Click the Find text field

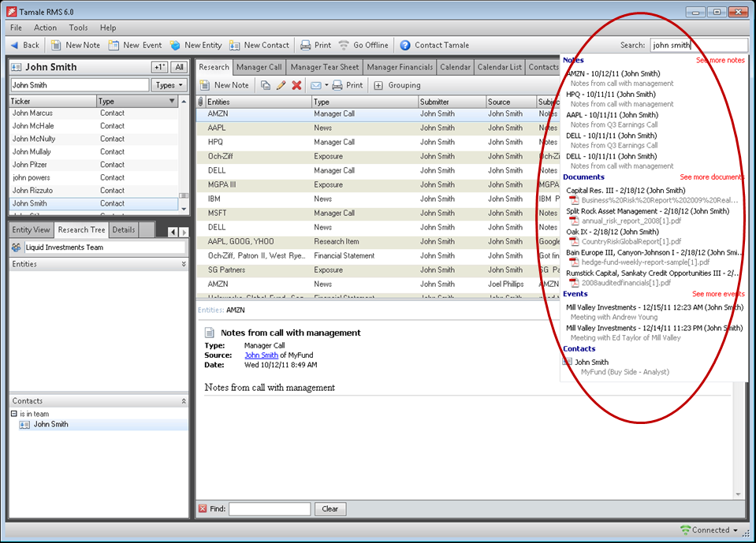point(270,509)
